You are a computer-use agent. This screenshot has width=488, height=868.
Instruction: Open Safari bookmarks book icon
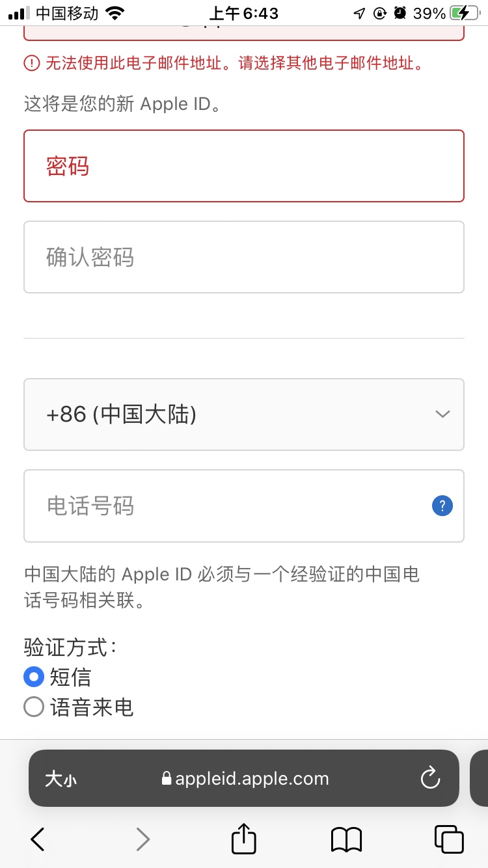[x=346, y=839]
